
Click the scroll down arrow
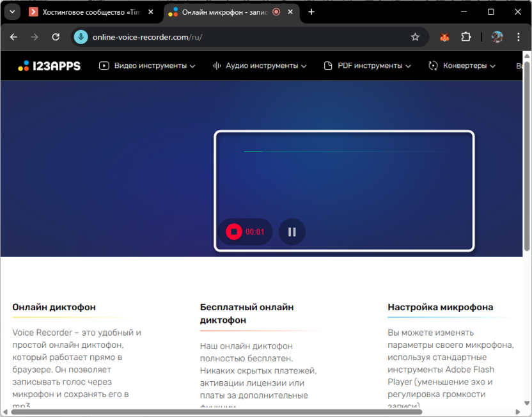(x=527, y=403)
